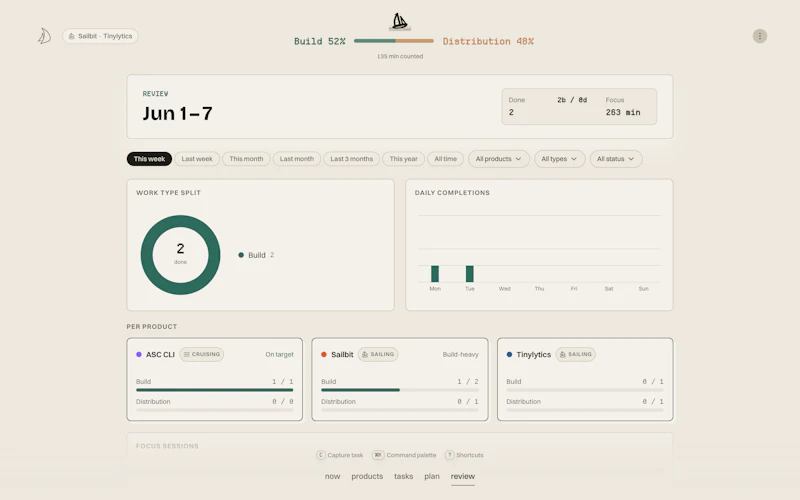Click the 'FOCUS SESSIONS' heading
The width and height of the screenshot is (800, 500).
click(167, 446)
